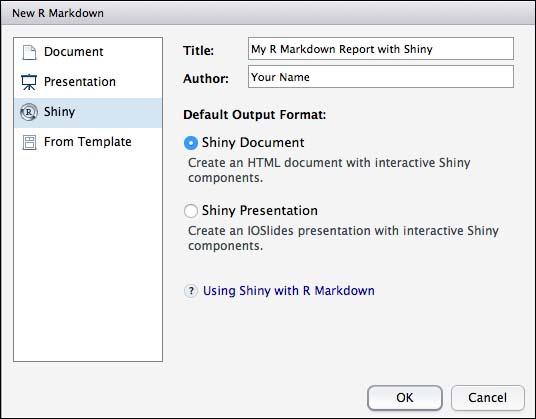
Task: Select the Shiny type label
Action: [x=59, y=112]
